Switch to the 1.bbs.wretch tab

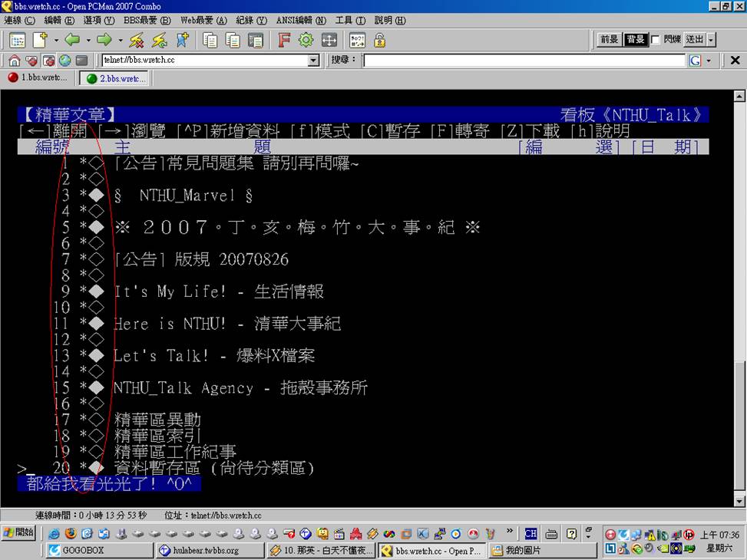tap(38, 78)
